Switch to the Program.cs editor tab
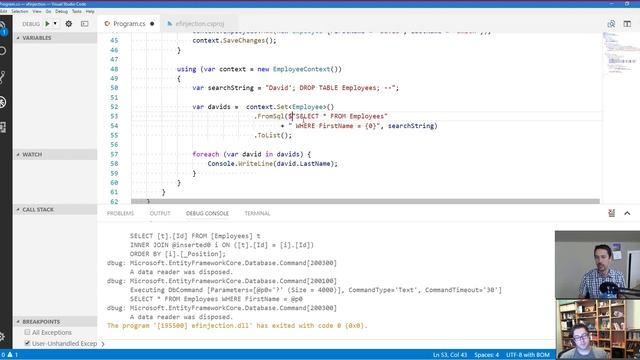The width and height of the screenshot is (640, 360). pyautogui.click(x=129, y=24)
